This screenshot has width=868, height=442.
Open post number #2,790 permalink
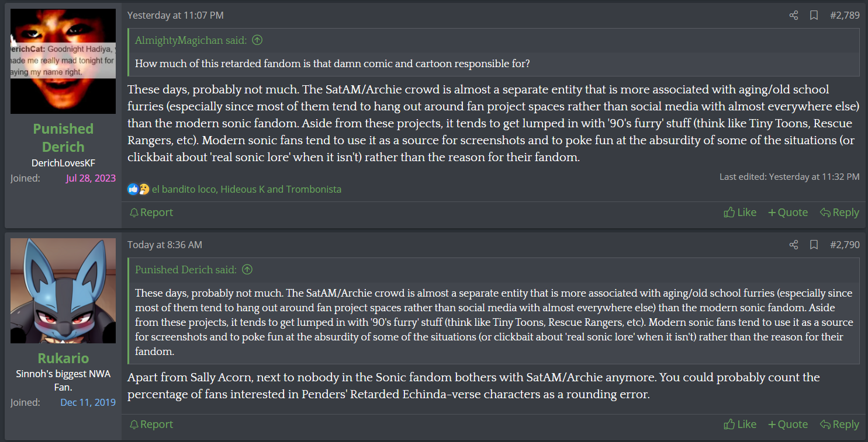point(845,245)
